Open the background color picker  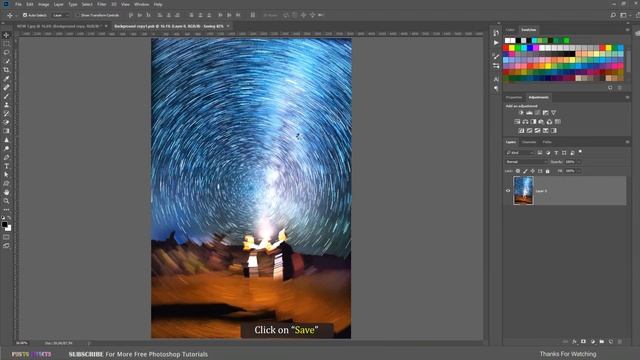click(x=9, y=228)
